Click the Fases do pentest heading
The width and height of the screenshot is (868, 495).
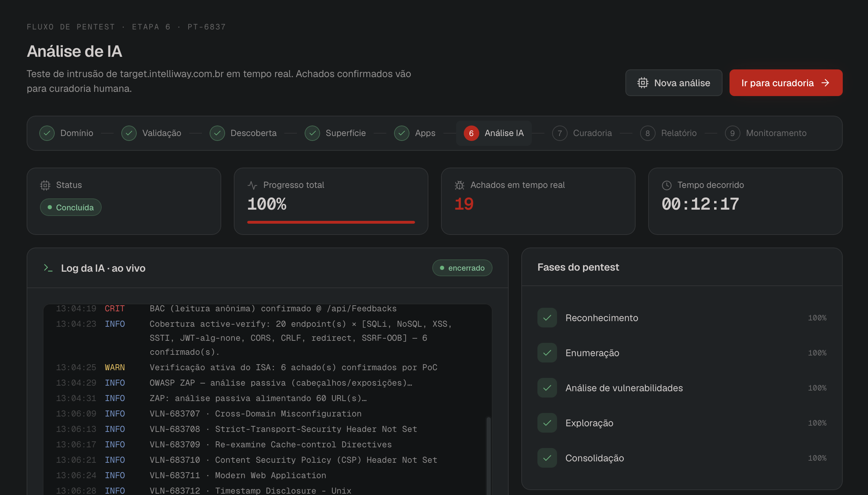578,267
